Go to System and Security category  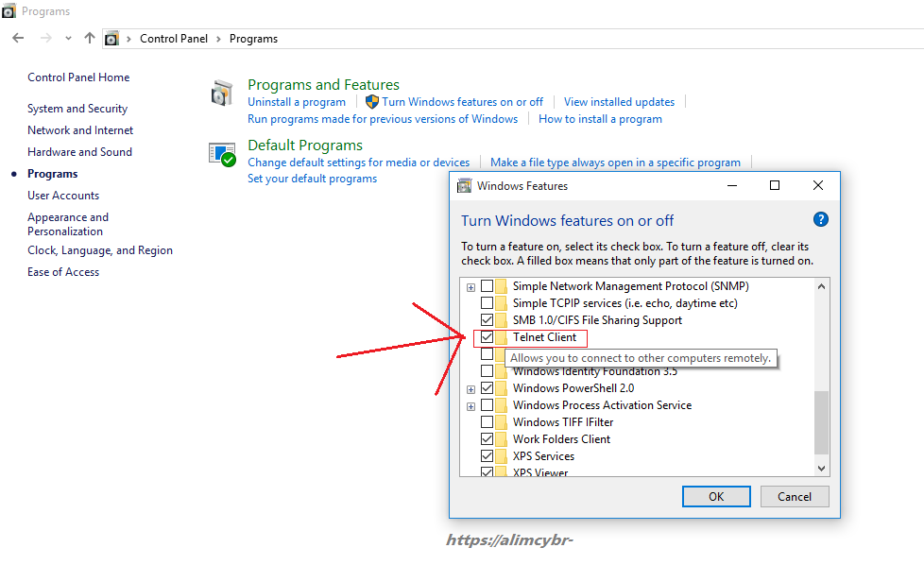pyautogui.click(x=77, y=109)
